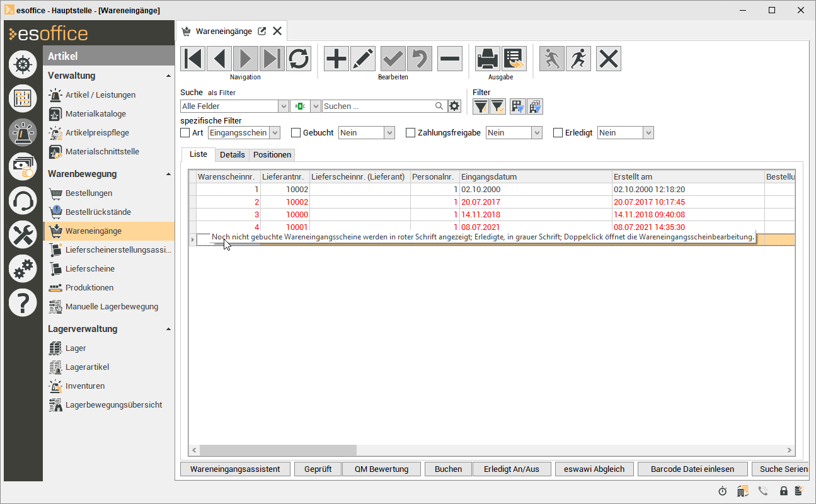Open ship wheel module in left sidebar
Image resolution: width=816 pixels, height=504 pixels.
tap(23, 64)
